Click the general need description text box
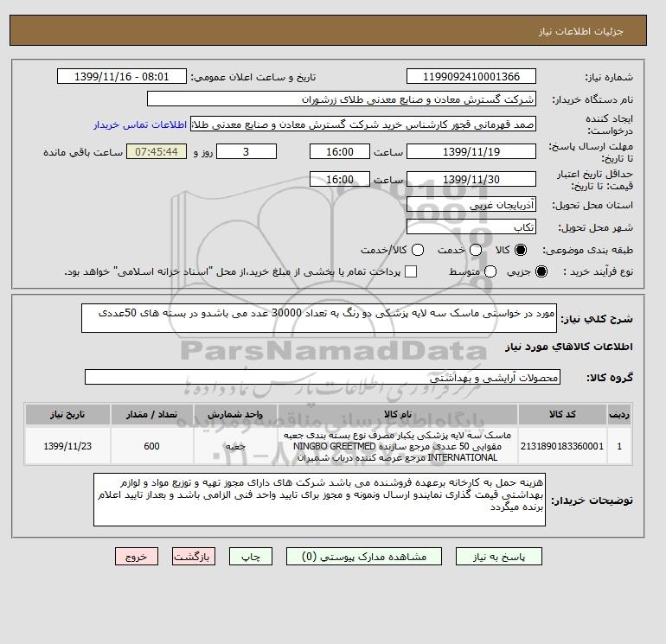 tap(319, 318)
